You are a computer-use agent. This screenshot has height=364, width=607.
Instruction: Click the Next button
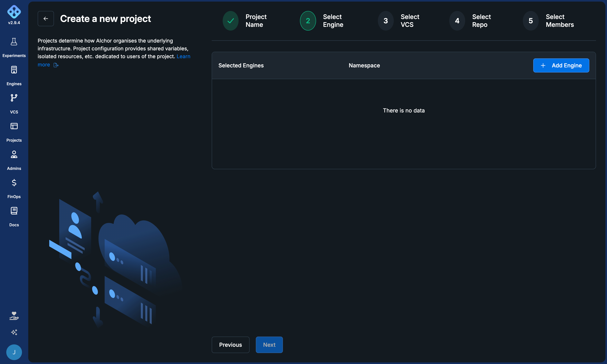269,345
